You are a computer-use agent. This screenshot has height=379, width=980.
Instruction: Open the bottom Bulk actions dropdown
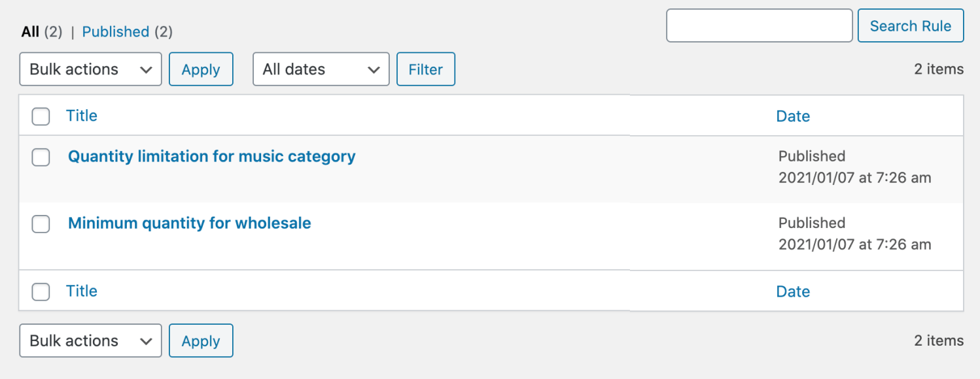click(x=90, y=340)
